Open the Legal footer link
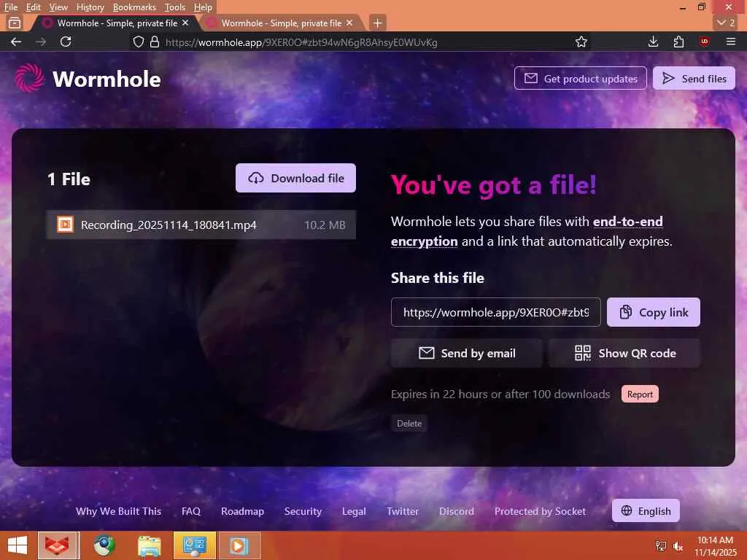The height and width of the screenshot is (560, 747). coord(354,511)
